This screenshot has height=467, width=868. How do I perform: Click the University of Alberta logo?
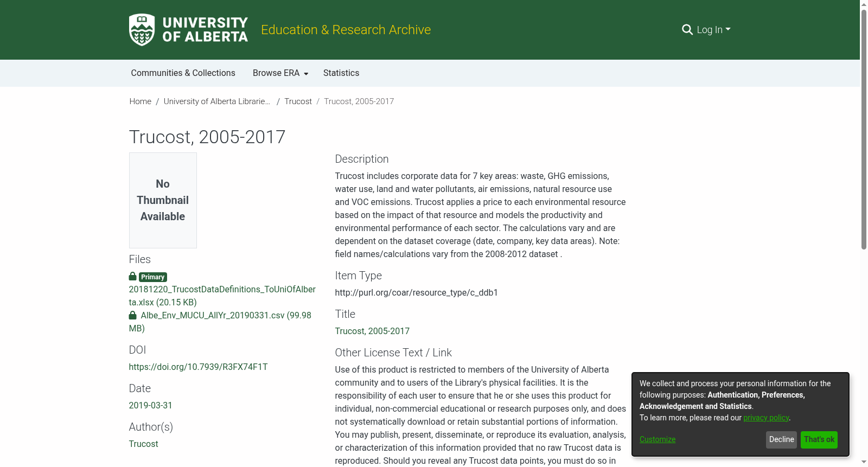pyautogui.click(x=188, y=30)
